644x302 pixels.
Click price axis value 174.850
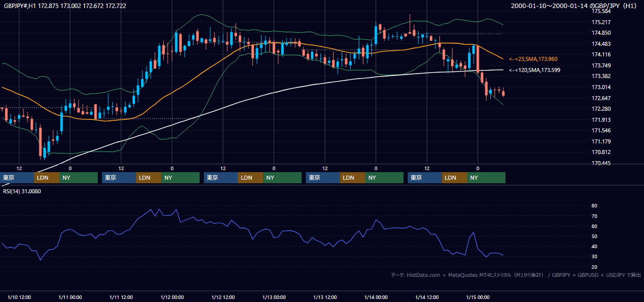point(601,33)
